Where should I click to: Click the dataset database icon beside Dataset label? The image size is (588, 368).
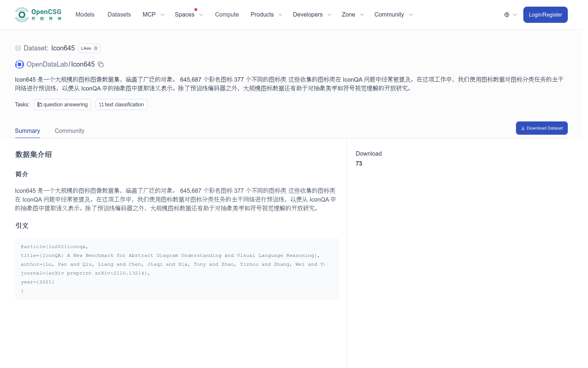pos(18,48)
